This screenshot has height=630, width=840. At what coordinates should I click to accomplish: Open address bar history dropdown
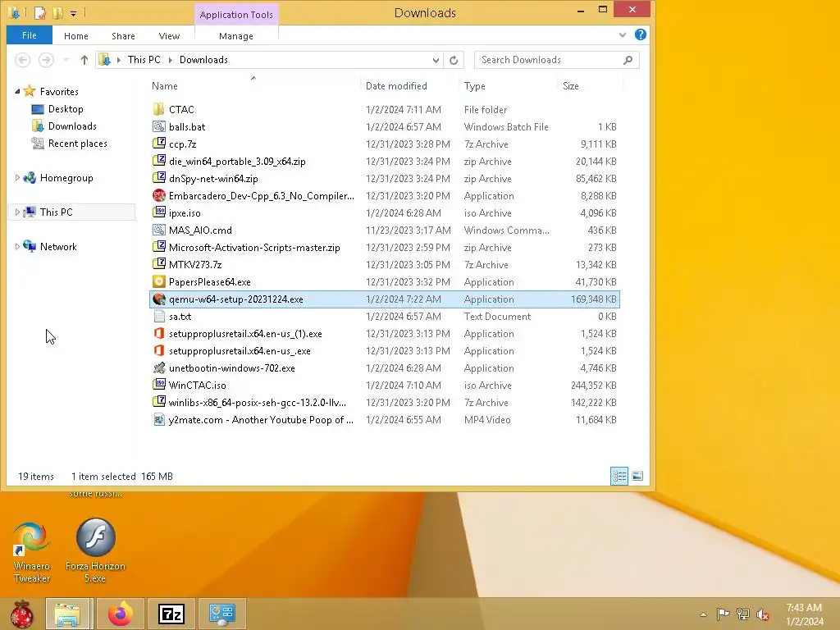(436, 60)
